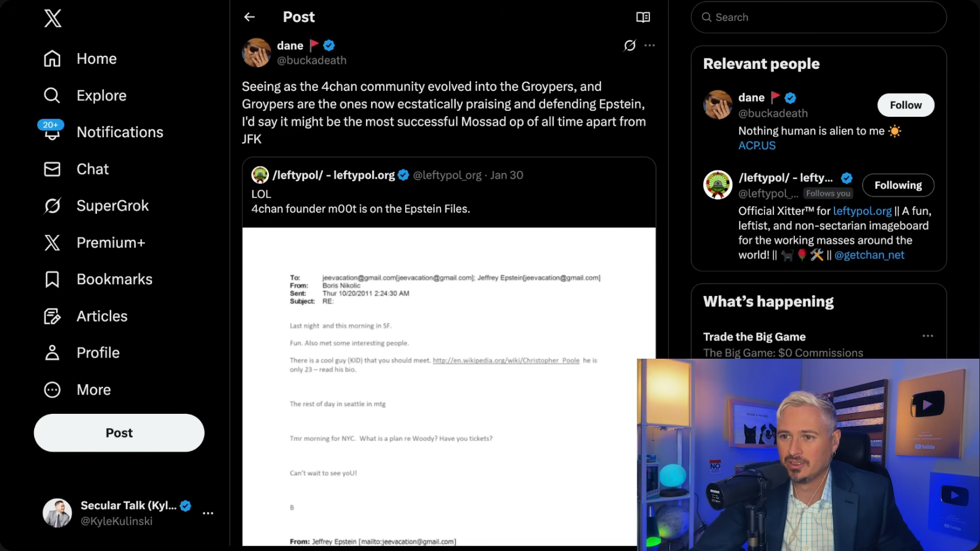Click the Grok icon on dane's post
This screenshot has height=551, width=980.
click(629, 46)
